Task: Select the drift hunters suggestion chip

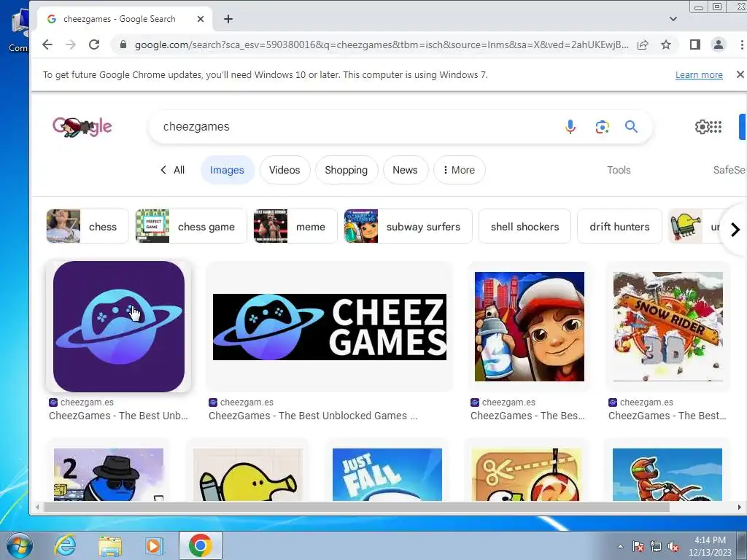Action: tap(619, 226)
